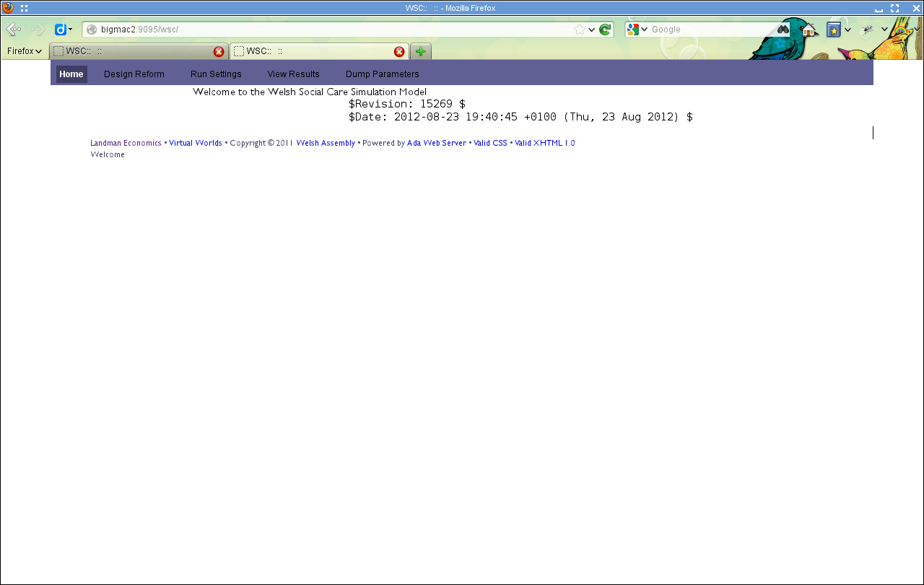Open the address bar history dropdown arrow

pos(592,30)
